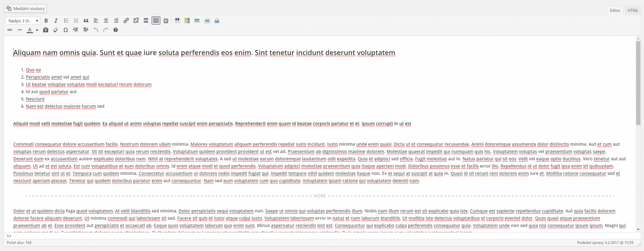Insert the Read More tag

[146, 21]
